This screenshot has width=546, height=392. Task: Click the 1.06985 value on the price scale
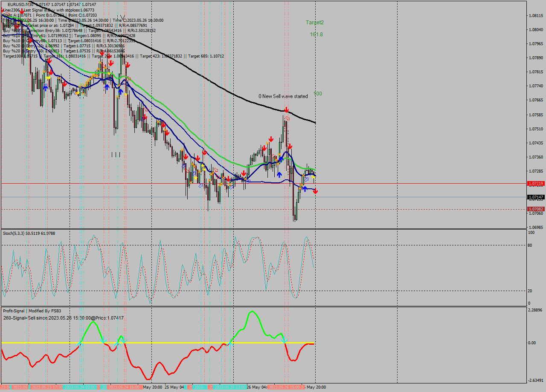[536, 228]
